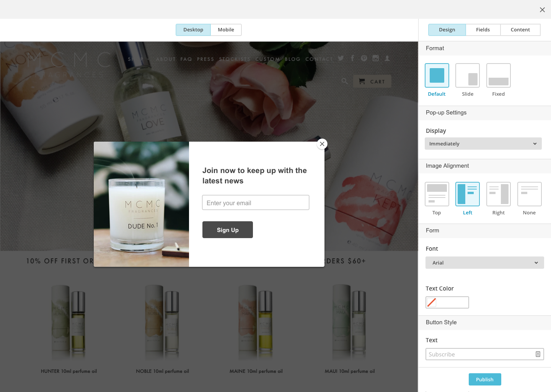Set image alignment to Right
The image size is (551, 392).
[499, 194]
